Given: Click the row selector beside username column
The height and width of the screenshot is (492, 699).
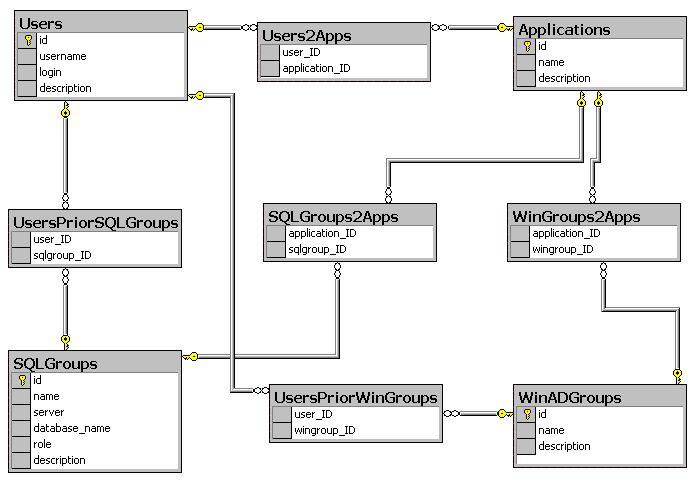Looking at the screenshot, I should click(x=27, y=57).
